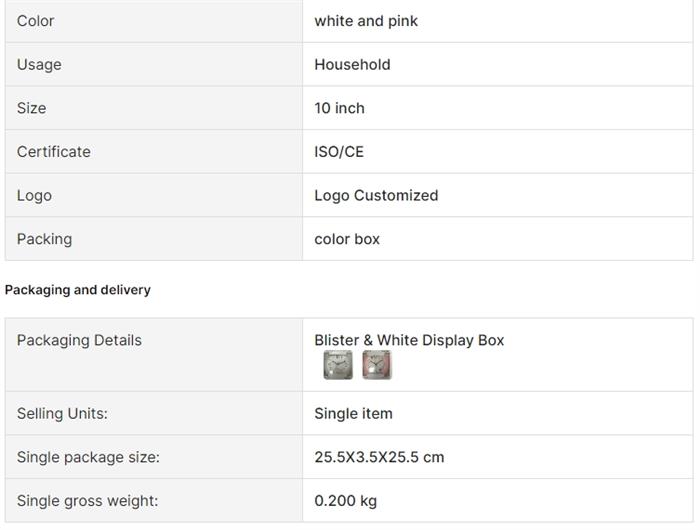Viewport: 700px width, 530px height.
Task: Click the 'Logo Customized' value text
Action: tap(376, 195)
